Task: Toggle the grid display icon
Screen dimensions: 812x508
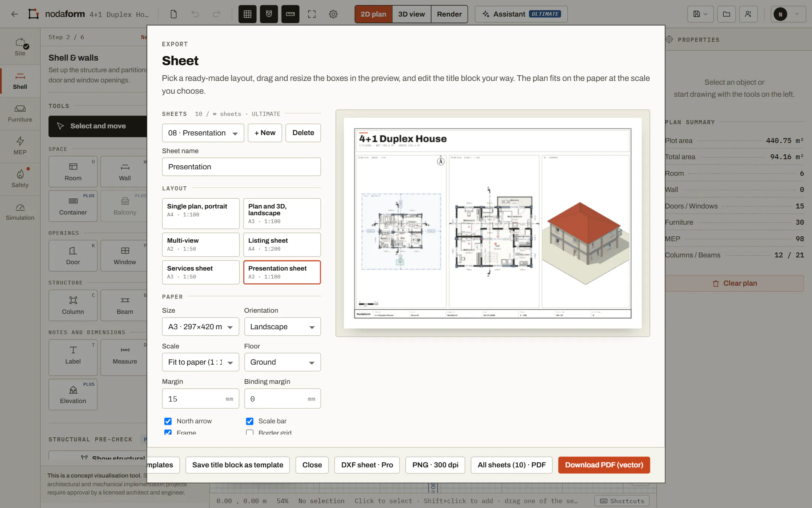Action: 247,14
